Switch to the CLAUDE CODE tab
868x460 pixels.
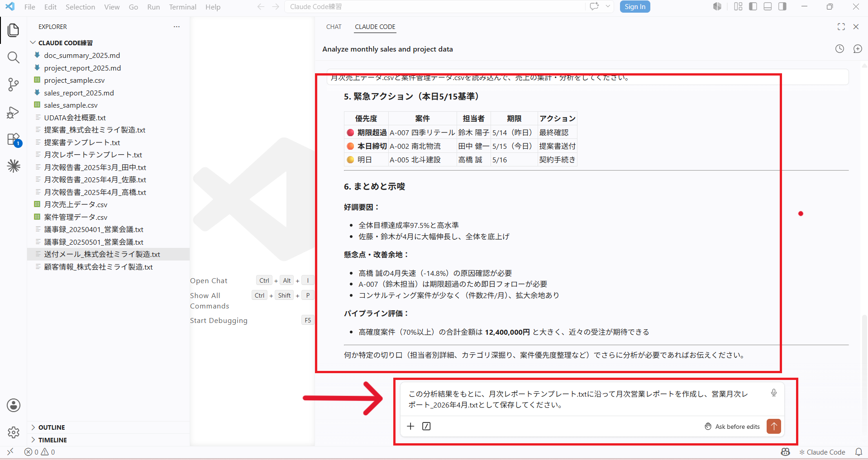375,27
